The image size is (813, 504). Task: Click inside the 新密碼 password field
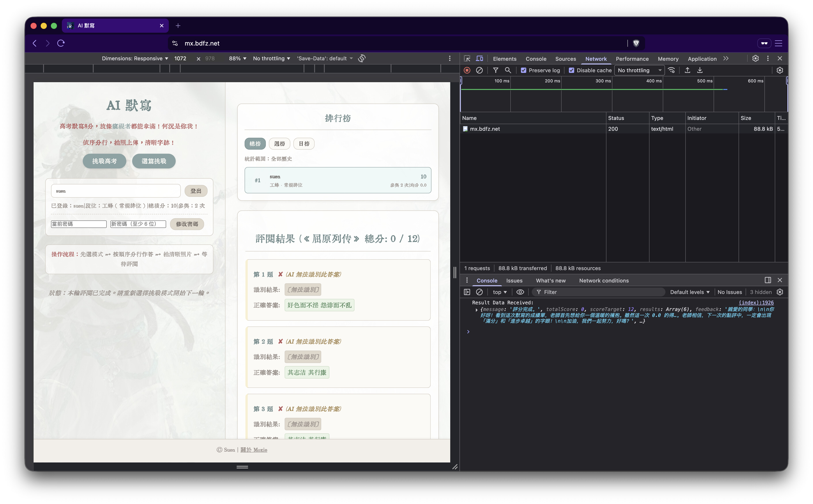pyautogui.click(x=138, y=224)
